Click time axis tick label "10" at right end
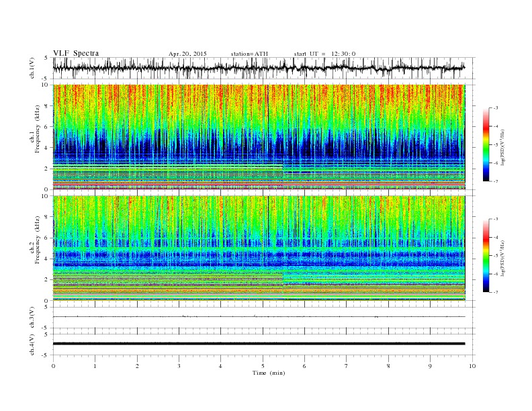Image resolution: width=532 pixels, height=411 pixels. (472, 366)
